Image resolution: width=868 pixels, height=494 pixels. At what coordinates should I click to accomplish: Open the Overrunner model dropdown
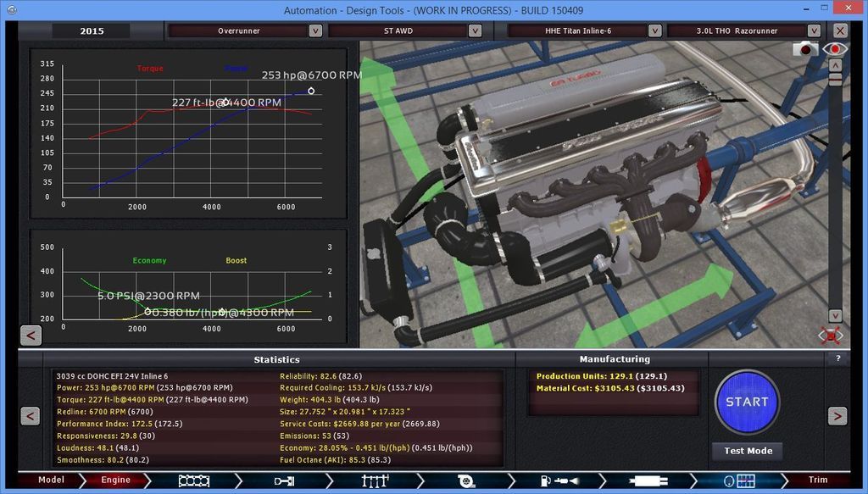(239, 31)
